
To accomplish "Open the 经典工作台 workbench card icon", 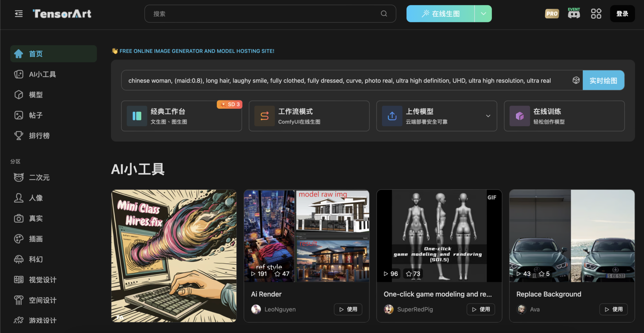I will pyautogui.click(x=136, y=116).
